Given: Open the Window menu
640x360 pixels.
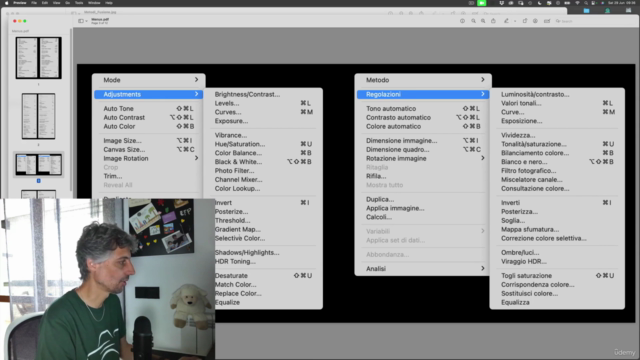Looking at the screenshot, I should tap(94, 3).
